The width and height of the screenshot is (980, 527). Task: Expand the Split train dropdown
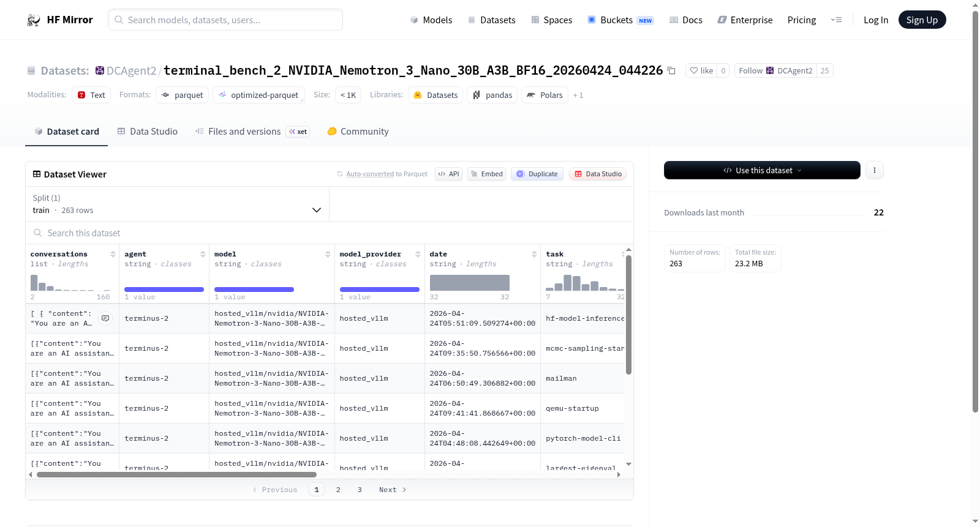178,204
